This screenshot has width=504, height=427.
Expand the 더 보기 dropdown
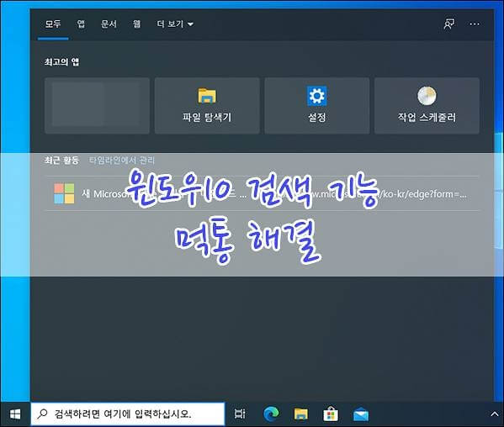(x=175, y=24)
